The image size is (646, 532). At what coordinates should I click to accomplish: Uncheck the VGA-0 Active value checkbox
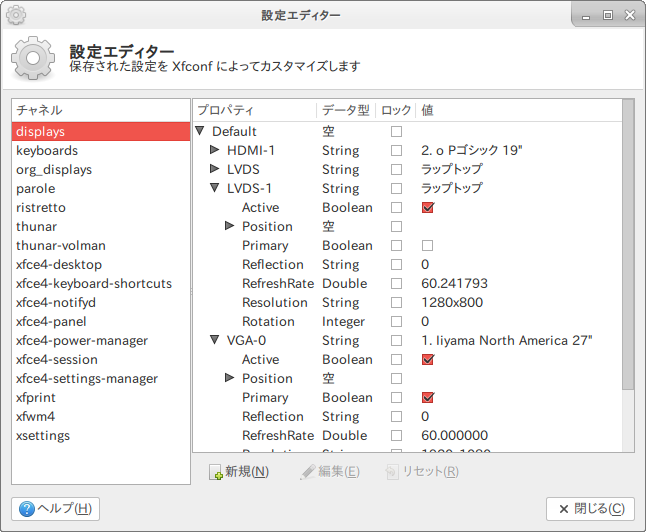point(428,360)
